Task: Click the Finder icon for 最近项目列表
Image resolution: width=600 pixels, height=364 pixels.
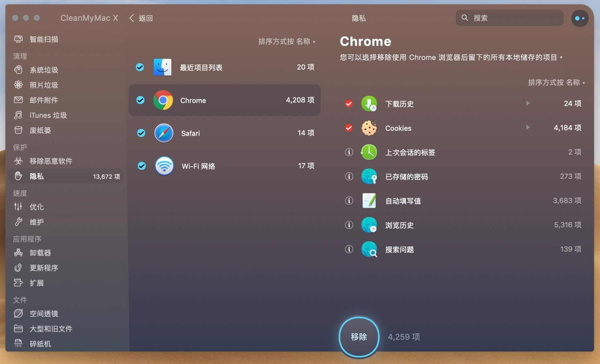Action: click(163, 67)
